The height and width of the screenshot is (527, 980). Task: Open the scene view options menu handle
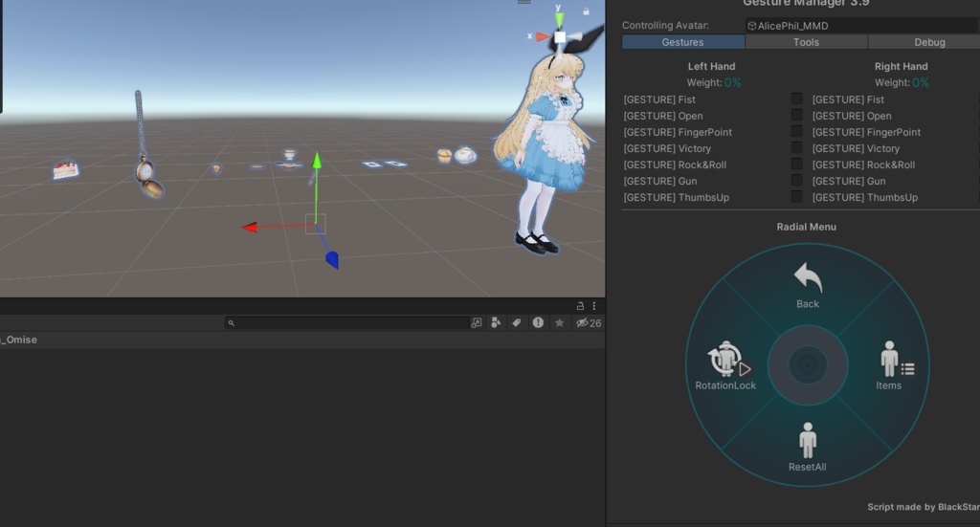pyautogui.click(x=524, y=3)
